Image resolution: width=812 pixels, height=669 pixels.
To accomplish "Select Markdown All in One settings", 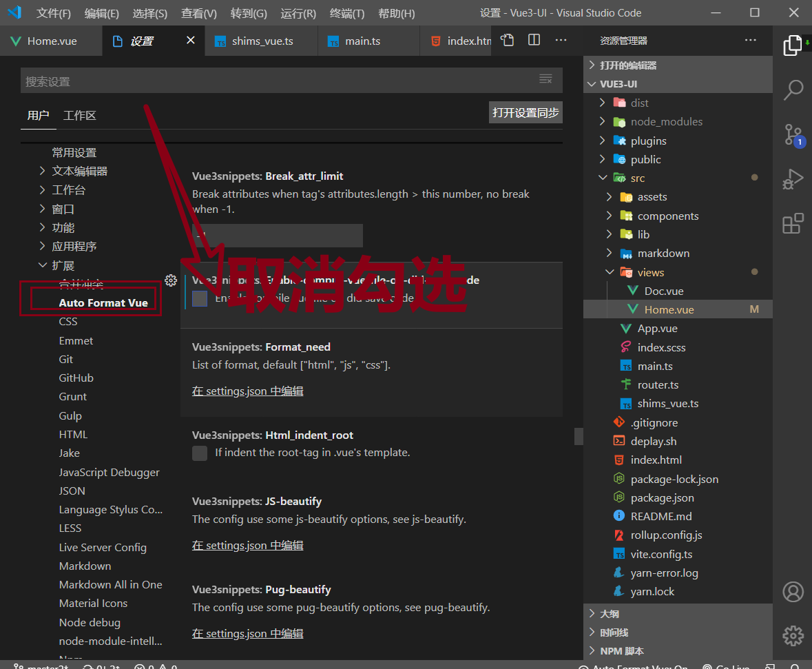I will (x=110, y=584).
